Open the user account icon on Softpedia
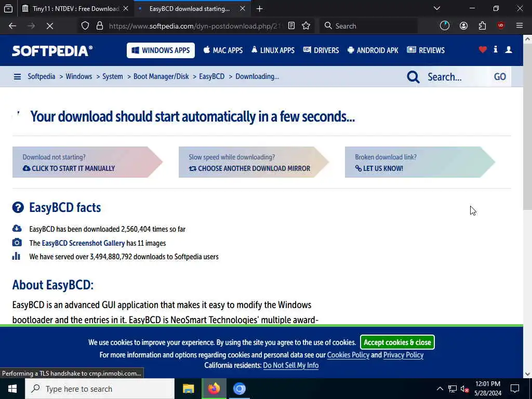This screenshot has width=532, height=399. point(509,50)
